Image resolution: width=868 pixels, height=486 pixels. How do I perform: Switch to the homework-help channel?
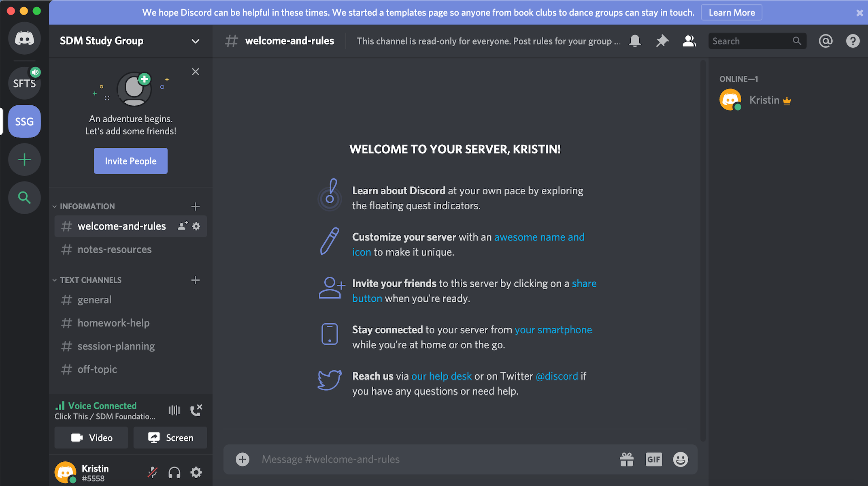tap(113, 323)
